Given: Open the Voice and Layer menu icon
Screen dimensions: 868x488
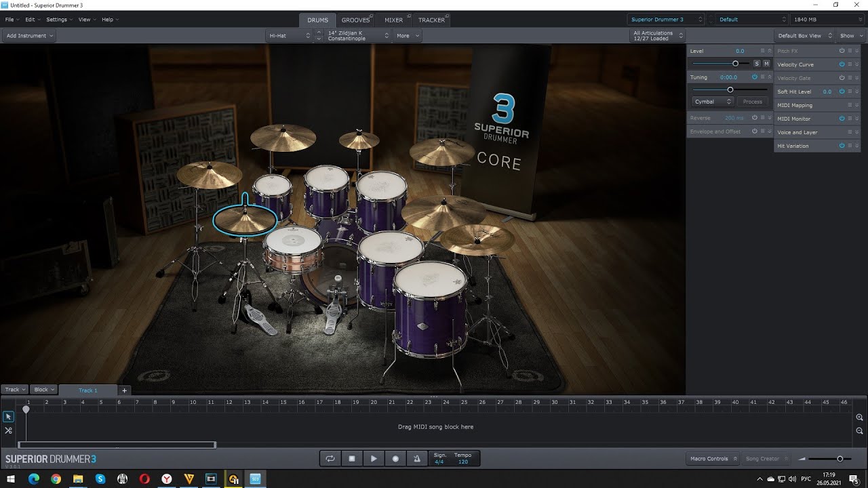Looking at the screenshot, I should click(850, 132).
